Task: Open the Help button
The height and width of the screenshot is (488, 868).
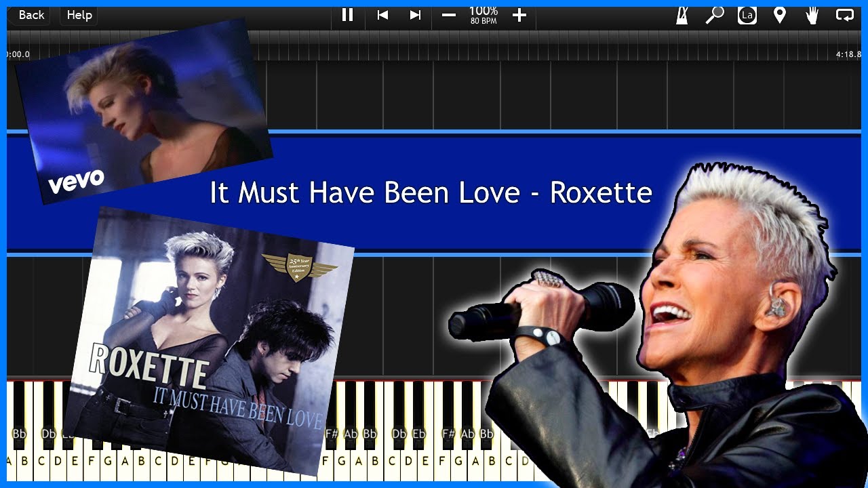Action: [79, 15]
